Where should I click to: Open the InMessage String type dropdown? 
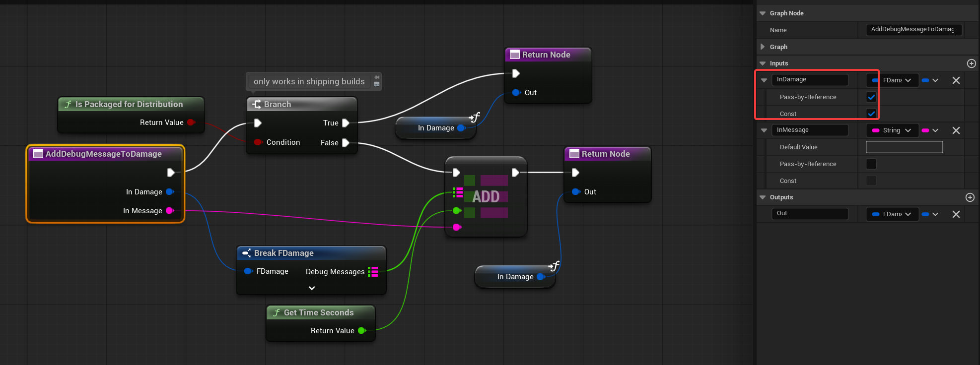click(x=892, y=130)
